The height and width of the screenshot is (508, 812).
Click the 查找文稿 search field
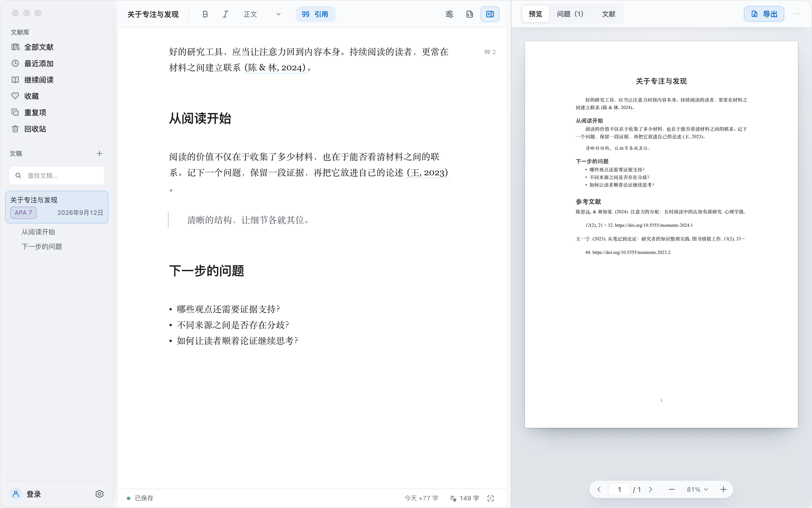coord(57,175)
